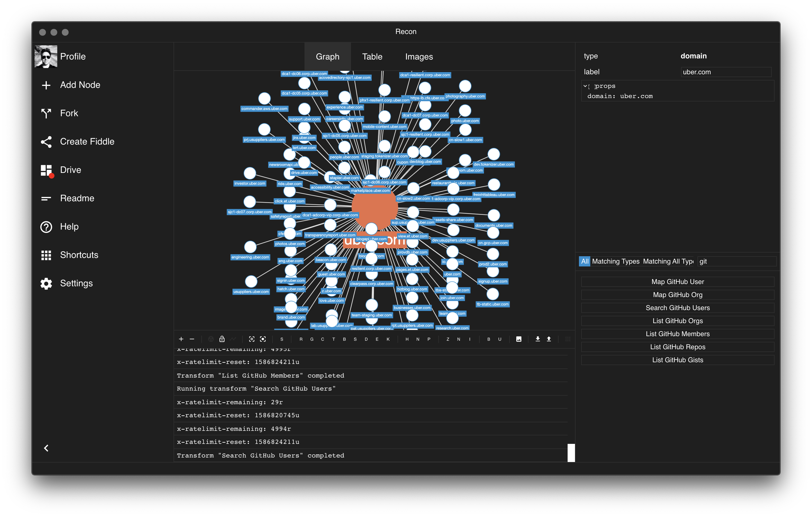Run the List GitHub Repos transform

click(677, 347)
